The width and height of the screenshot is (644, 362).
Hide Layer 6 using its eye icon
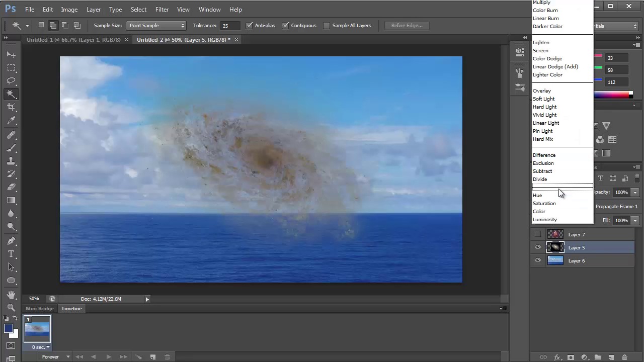tap(538, 260)
